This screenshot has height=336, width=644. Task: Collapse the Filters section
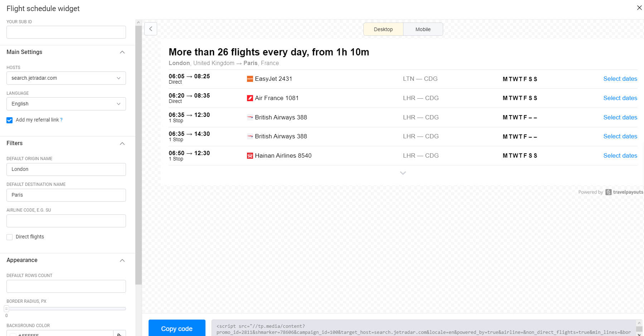click(x=122, y=143)
